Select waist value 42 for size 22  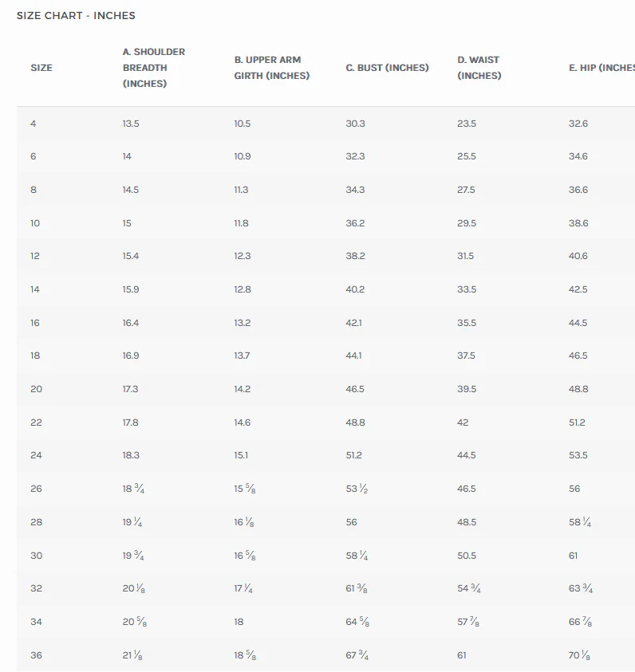463,422
